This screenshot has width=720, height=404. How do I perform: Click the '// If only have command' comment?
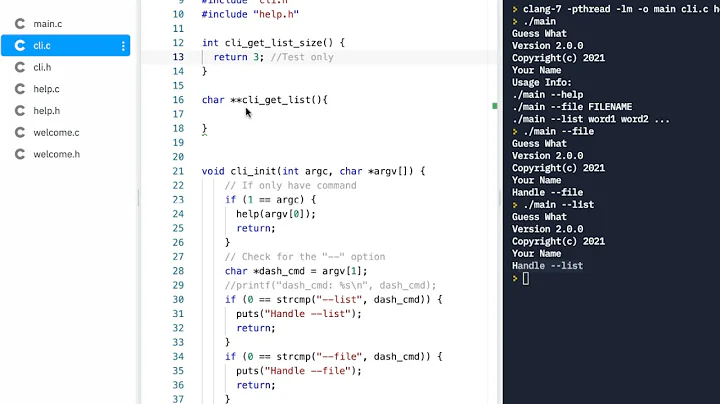click(290, 185)
